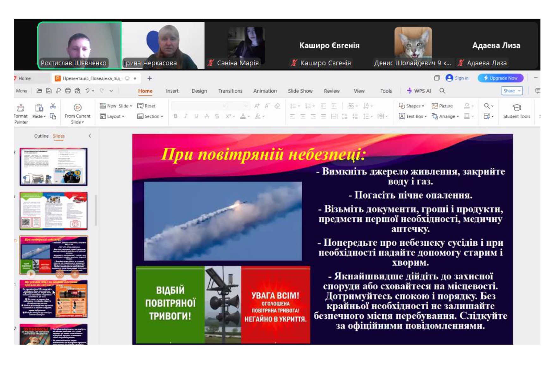
Task: Toggle bold formatting
Action: 176,116
